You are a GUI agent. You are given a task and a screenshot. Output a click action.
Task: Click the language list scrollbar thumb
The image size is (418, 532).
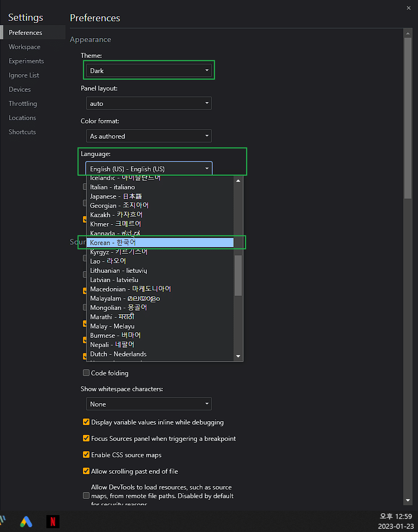(x=238, y=276)
